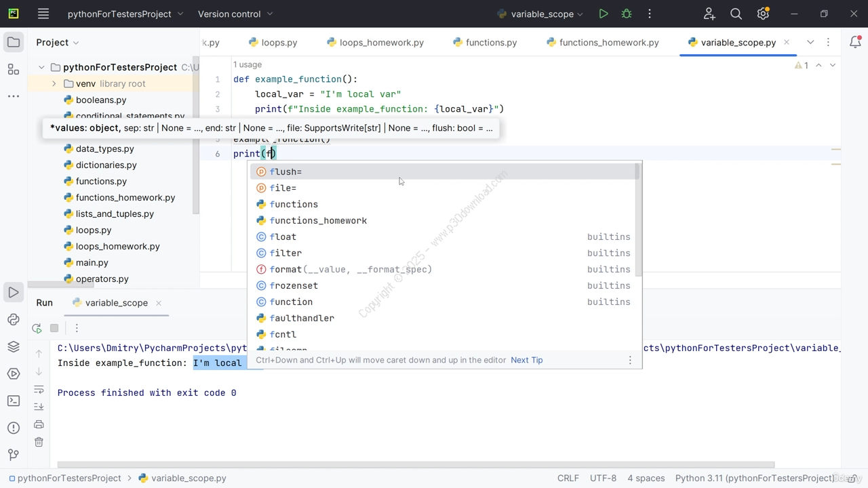Open more actions next to Debug
This screenshot has height=488, width=868.
[x=649, y=14]
